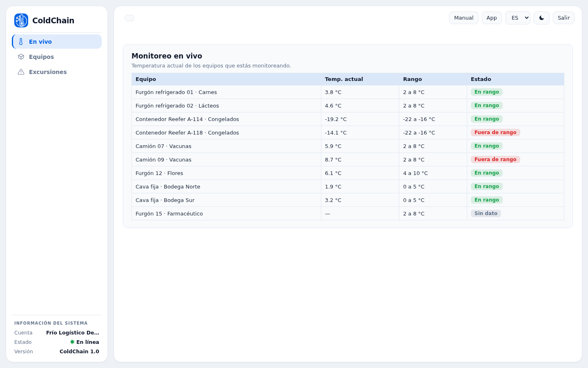Click the En línea status indicator

(85, 342)
